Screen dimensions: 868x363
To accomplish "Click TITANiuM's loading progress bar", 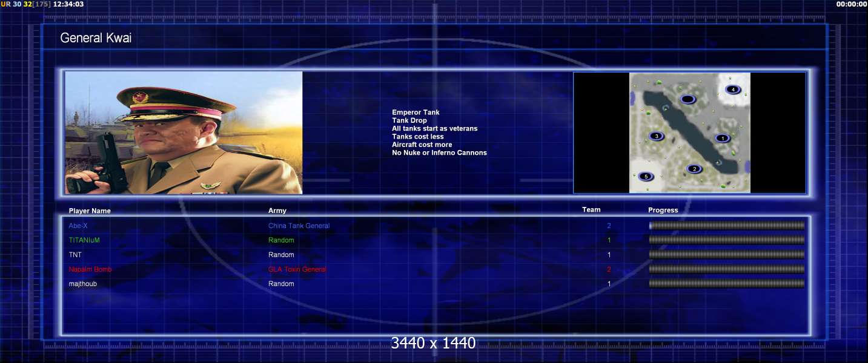I will (727, 240).
